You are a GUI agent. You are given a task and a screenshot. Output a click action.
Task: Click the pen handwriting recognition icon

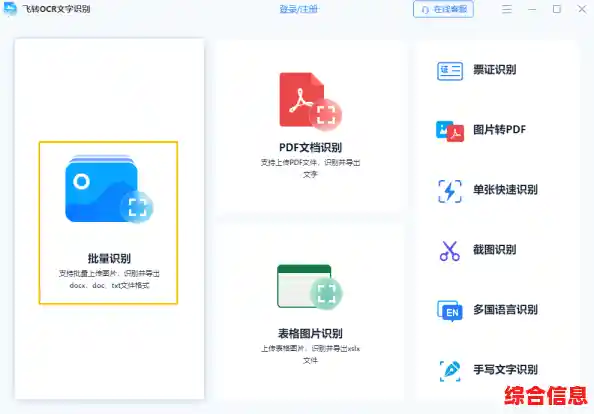[450, 371]
